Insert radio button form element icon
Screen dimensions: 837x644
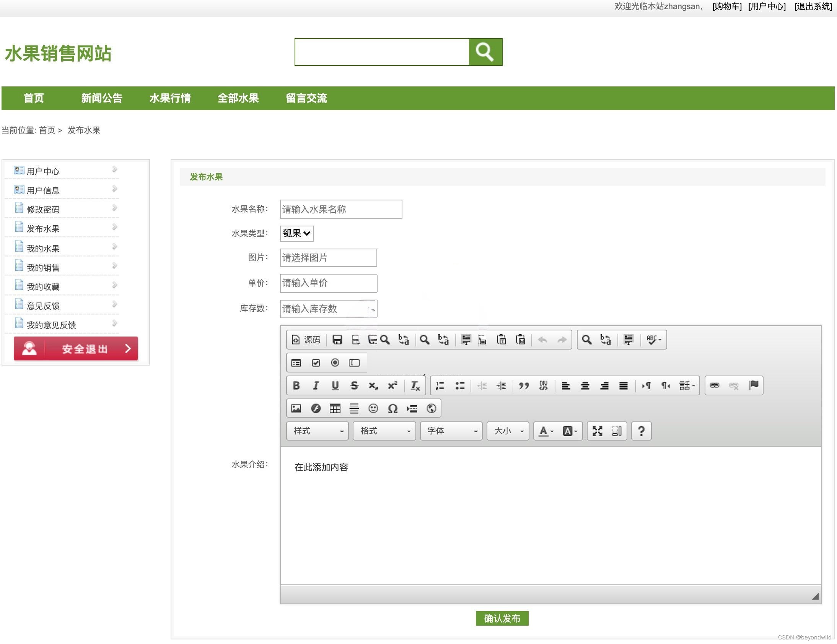click(x=335, y=363)
